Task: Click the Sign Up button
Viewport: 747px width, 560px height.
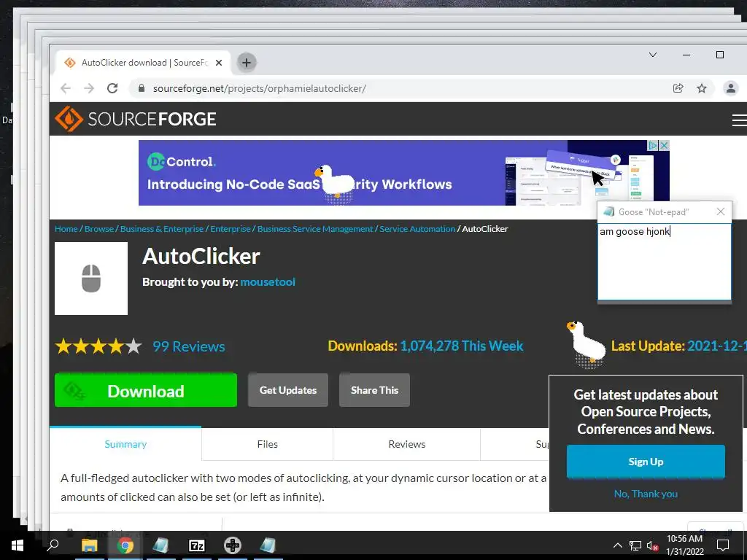Action: click(646, 462)
